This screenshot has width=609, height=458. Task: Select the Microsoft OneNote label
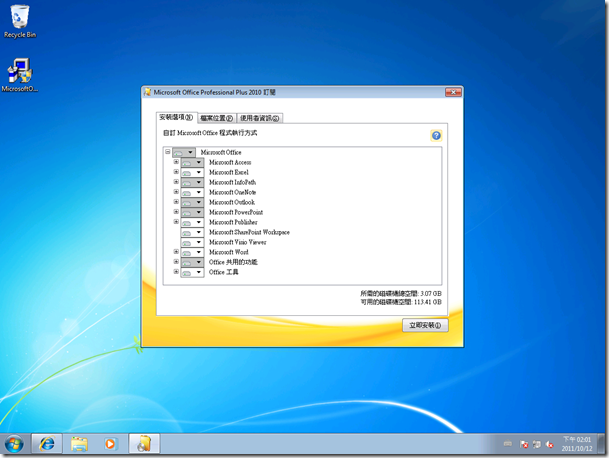click(x=232, y=192)
